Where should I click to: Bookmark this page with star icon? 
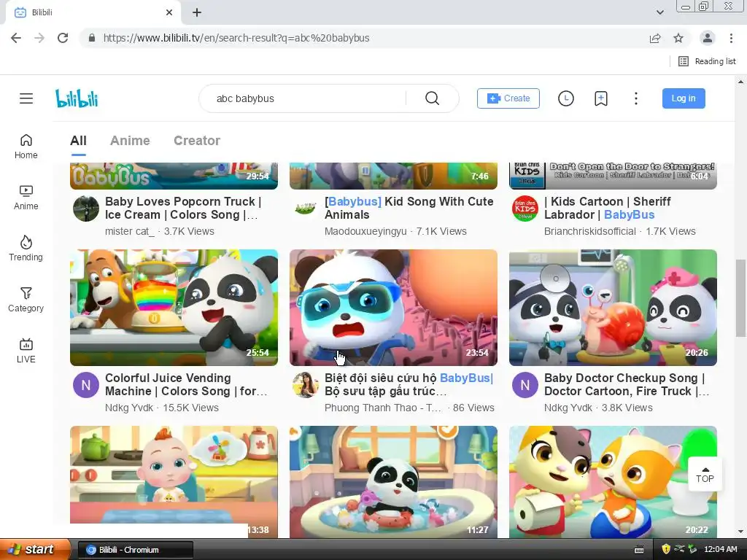(x=678, y=38)
